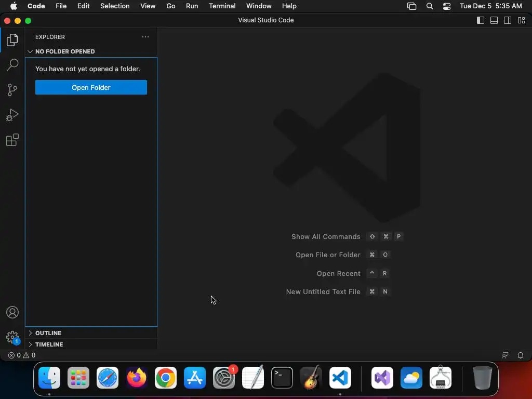
Task: Open the Manage gear icon
Action: coord(12,338)
